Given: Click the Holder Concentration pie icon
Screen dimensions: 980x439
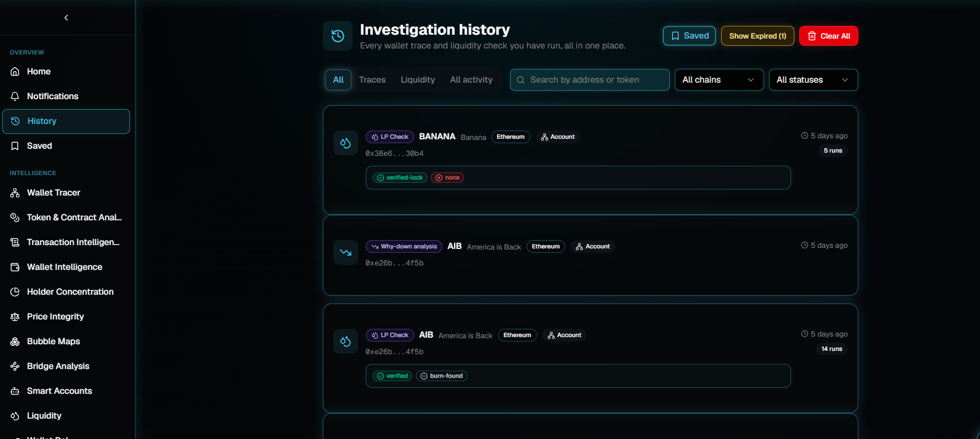Looking at the screenshot, I should 15,292.
